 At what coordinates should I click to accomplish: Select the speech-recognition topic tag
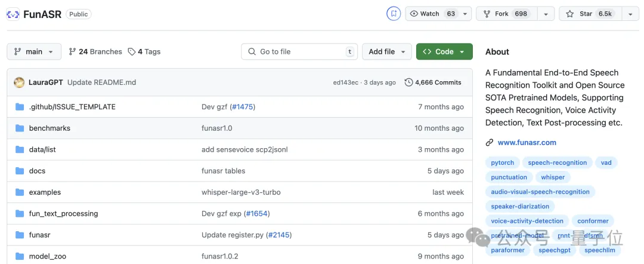pos(558,163)
